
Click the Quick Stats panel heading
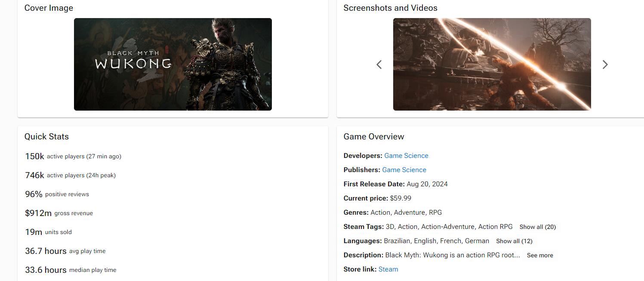click(46, 136)
